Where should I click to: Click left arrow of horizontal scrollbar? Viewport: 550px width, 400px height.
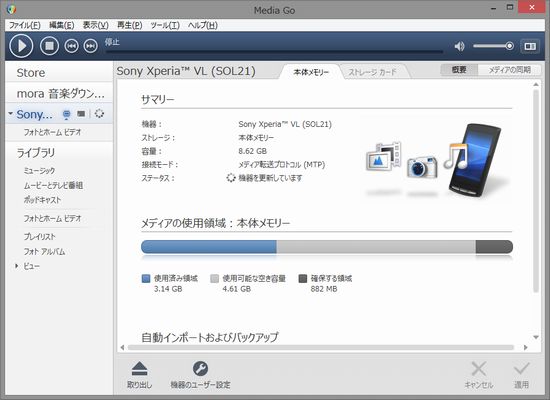pyautogui.click(x=122, y=347)
